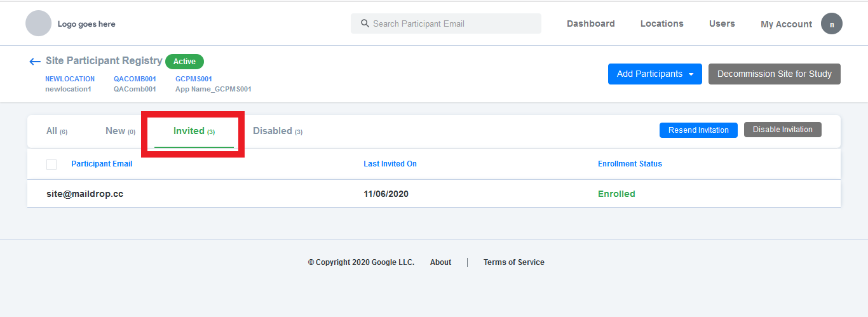Click the Resend Invitation button
Viewport: 868px width, 317px height.
[x=698, y=130]
